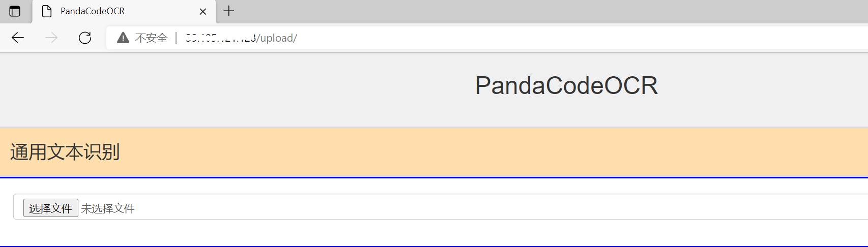Open the tab actions menu icon

[x=15, y=11]
